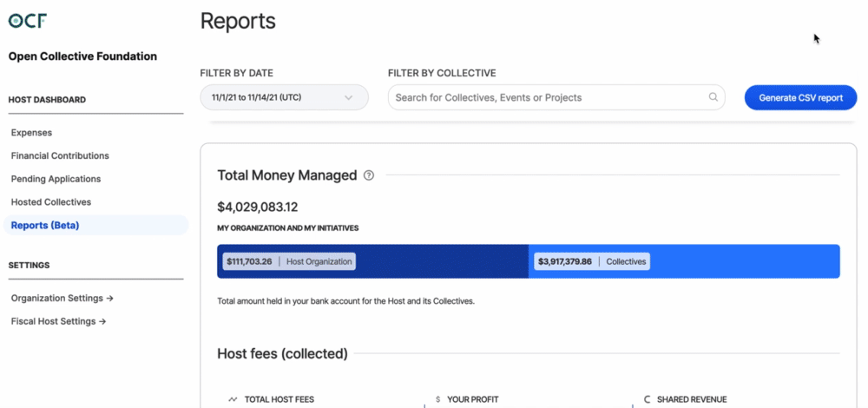Image resolution: width=868 pixels, height=408 pixels.
Task: Open Pending Applications
Action: 56,180
